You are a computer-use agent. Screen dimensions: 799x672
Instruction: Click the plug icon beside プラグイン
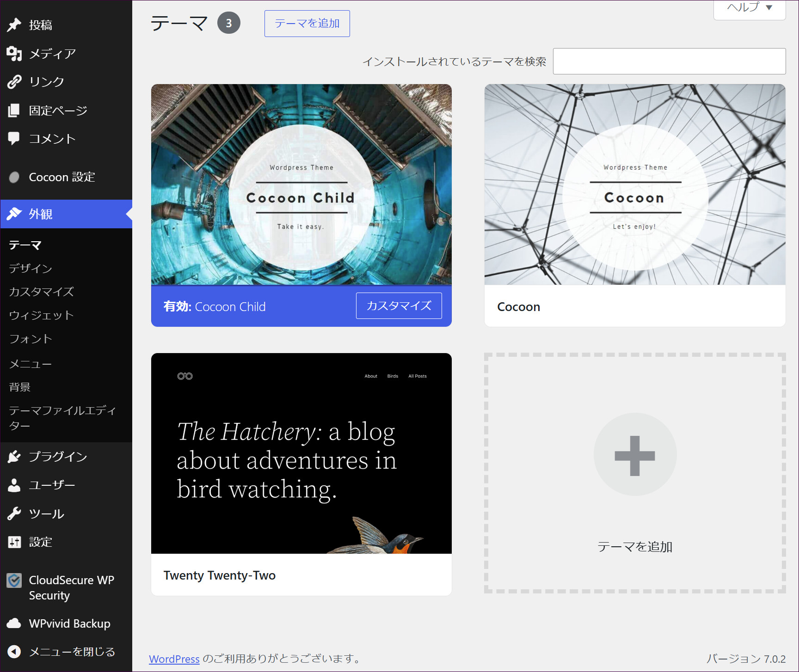(x=14, y=457)
